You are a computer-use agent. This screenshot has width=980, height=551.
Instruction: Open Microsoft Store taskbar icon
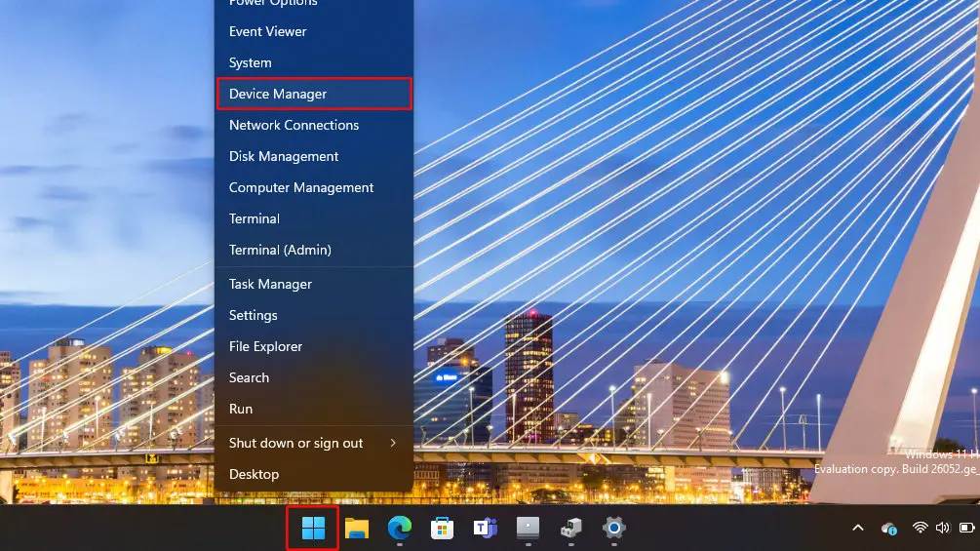click(x=442, y=529)
